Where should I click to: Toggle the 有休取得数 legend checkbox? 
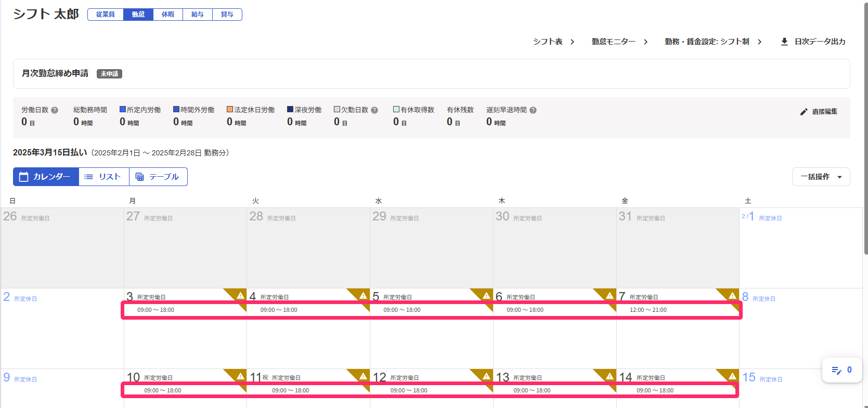coord(396,110)
